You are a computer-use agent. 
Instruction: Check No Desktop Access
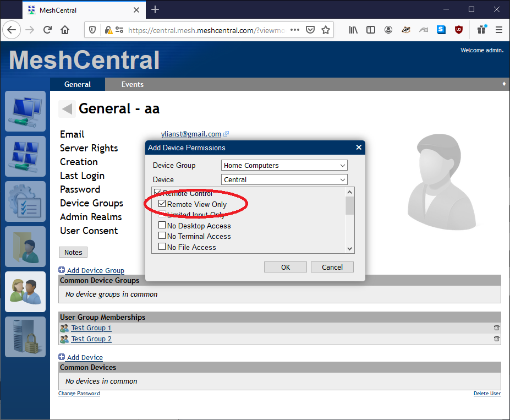tap(162, 225)
